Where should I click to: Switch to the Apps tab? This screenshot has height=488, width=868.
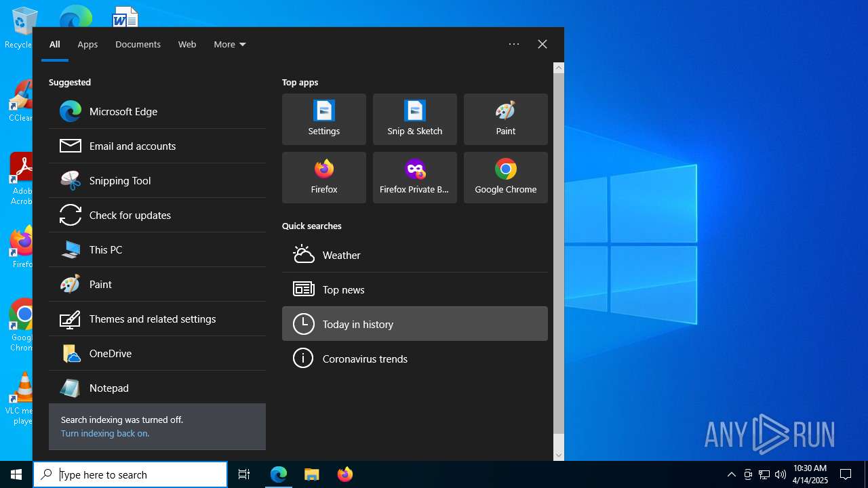[87, 44]
